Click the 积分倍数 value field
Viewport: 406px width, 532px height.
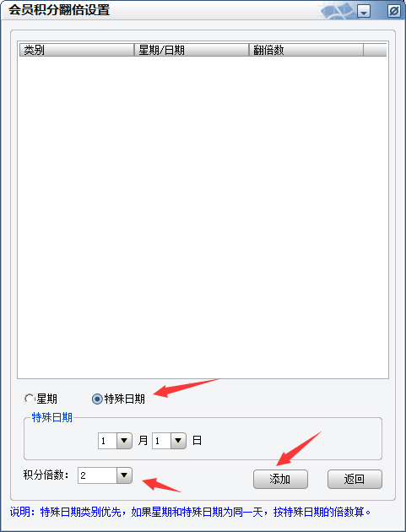pyautogui.click(x=98, y=475)
